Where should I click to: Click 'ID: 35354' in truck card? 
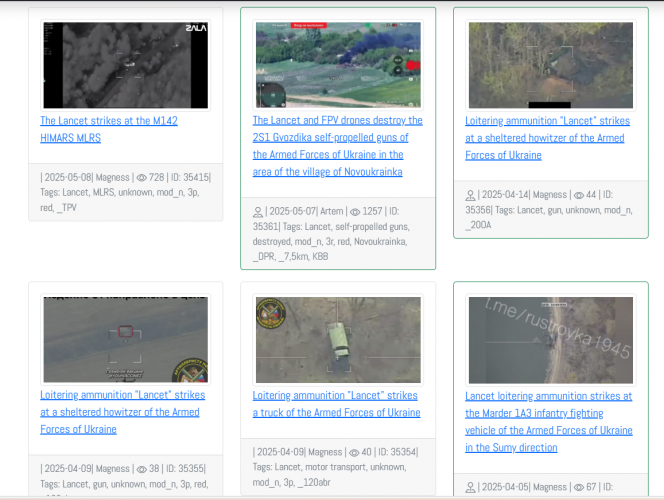(397, 452)
